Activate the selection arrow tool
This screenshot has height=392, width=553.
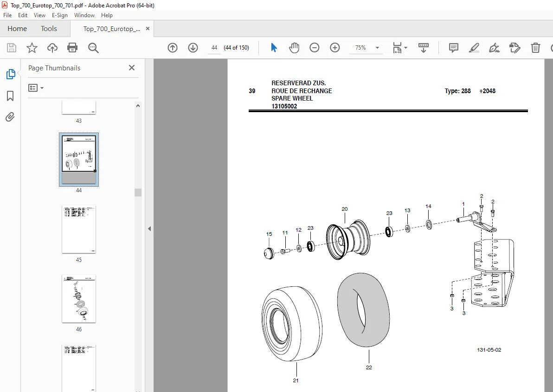tap(274, 48)
